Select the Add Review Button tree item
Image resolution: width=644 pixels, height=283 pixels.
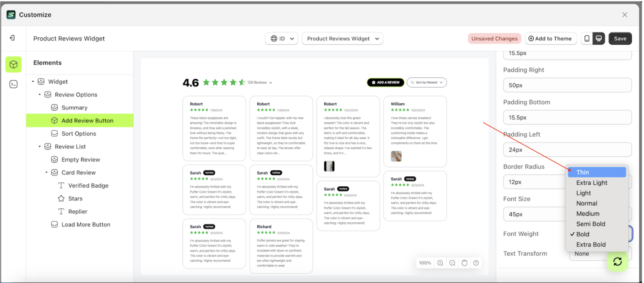pos(80,121)
